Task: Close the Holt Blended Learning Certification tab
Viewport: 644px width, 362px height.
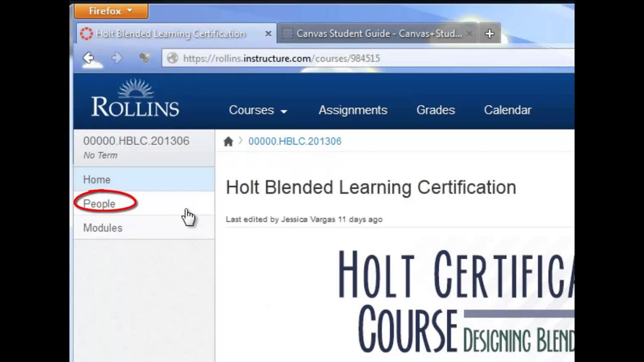Action: coord(268,34)
